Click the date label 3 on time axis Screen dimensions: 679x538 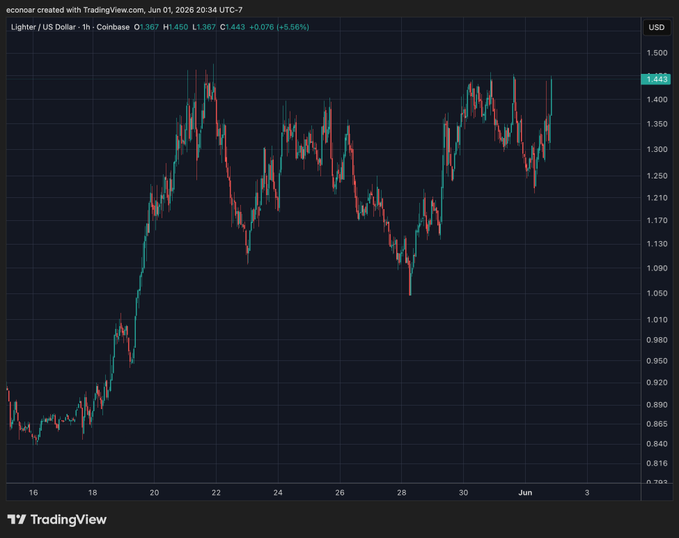coord(587,493)
